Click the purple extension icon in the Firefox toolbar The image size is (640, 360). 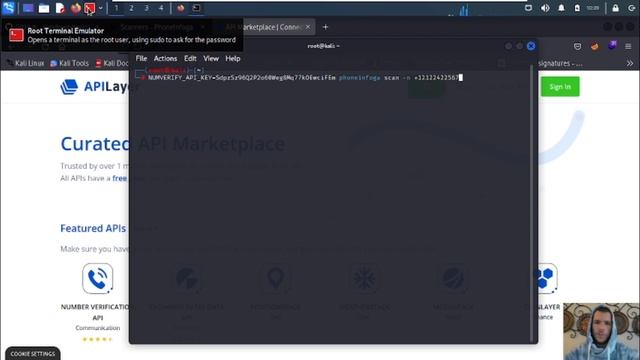point(612,45)
